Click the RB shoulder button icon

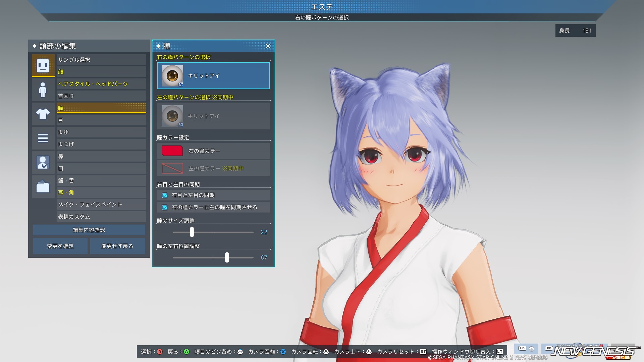point(549,348)
